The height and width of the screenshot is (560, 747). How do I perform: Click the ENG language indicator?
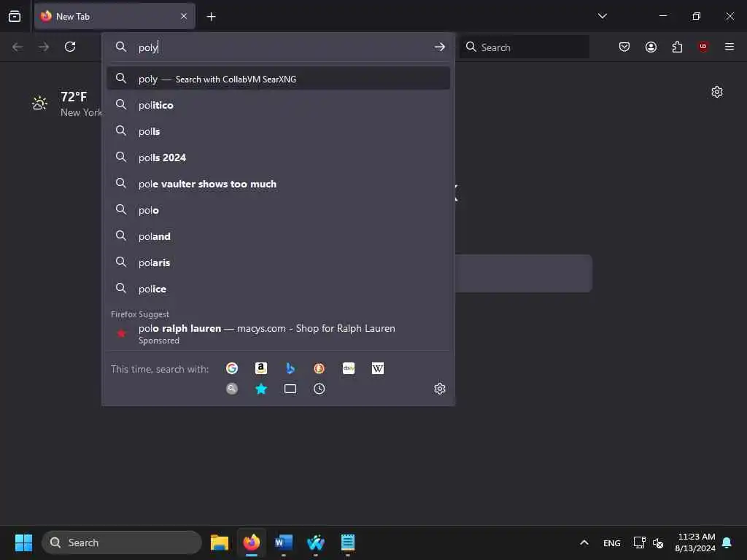tap(612, 542)
